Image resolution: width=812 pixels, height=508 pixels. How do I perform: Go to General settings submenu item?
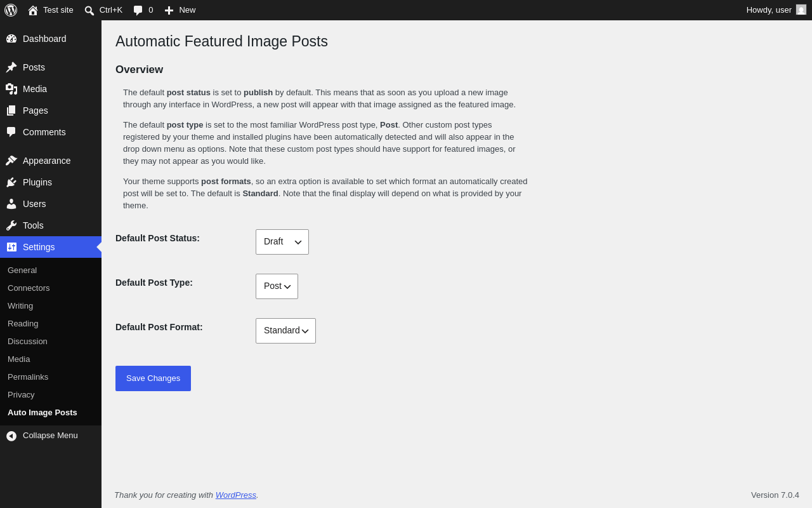pos(22,271)
